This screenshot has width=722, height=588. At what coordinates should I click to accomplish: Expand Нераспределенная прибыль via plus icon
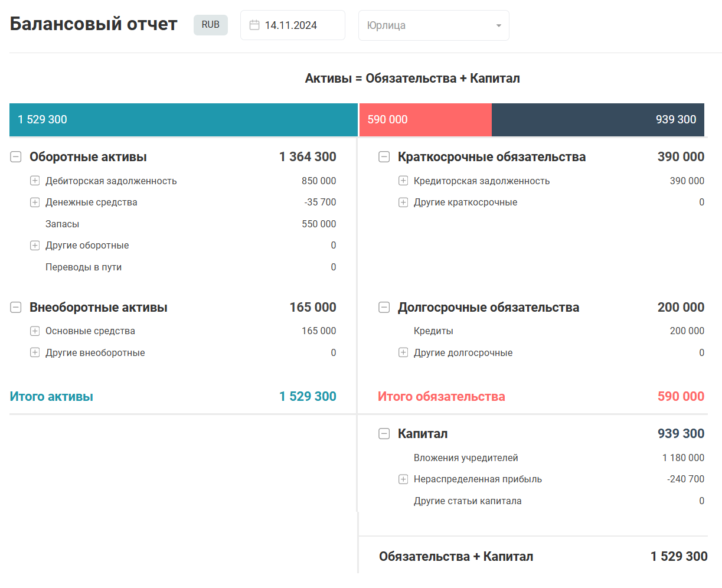pyautogui.click(x=403, y=479)
